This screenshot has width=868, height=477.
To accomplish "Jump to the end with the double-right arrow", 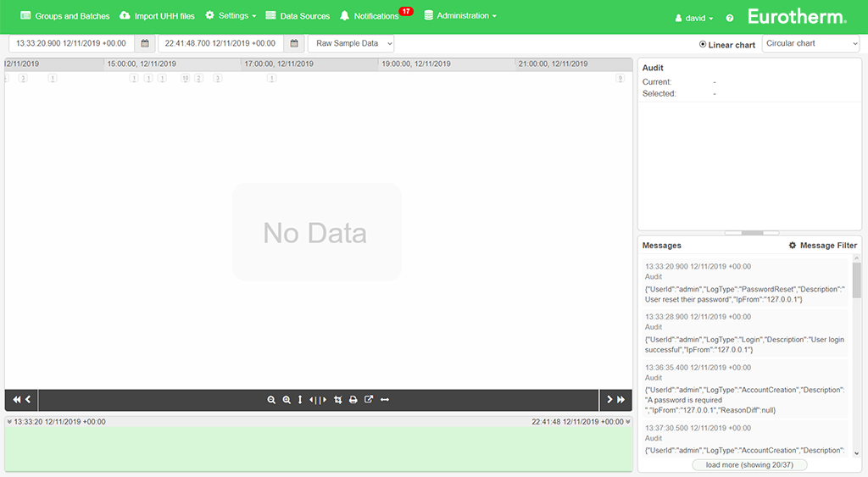I will pos(621,400).
